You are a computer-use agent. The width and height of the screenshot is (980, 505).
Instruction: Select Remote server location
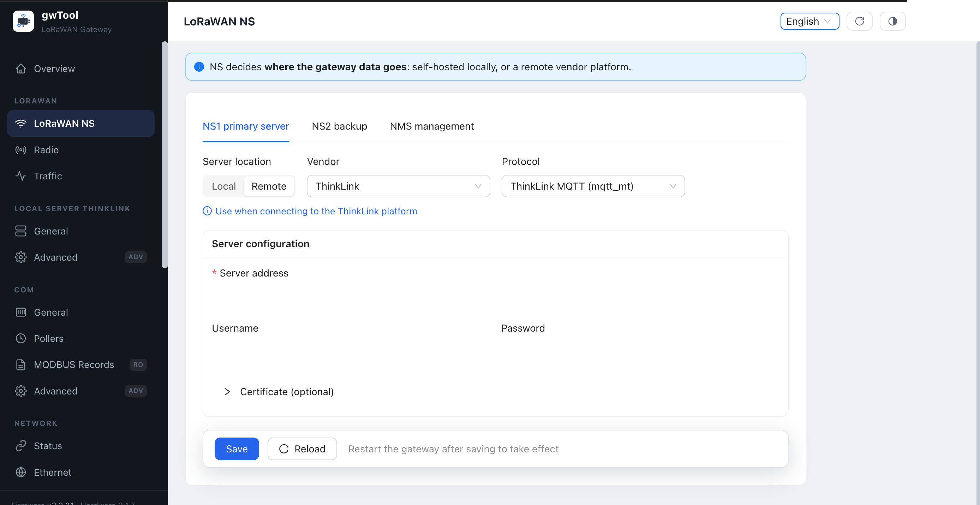269,186
